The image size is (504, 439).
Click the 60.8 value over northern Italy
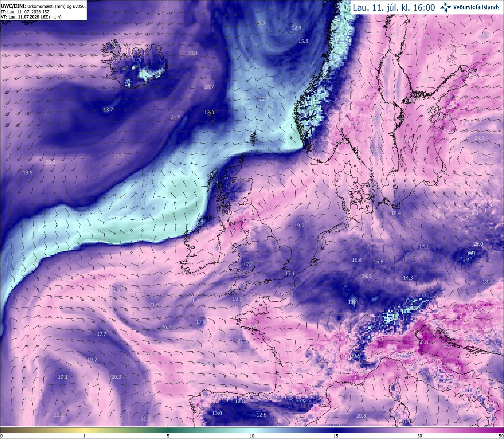423,342
